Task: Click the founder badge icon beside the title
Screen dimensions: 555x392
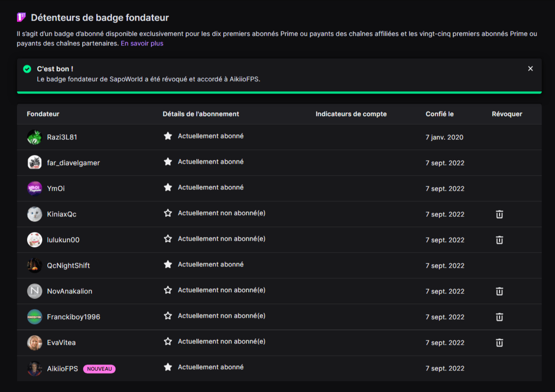Action: [x=21, y=17]
